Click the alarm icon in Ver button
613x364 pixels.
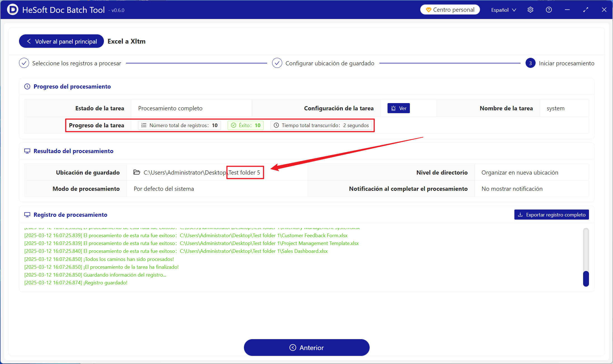click(393, 108)
